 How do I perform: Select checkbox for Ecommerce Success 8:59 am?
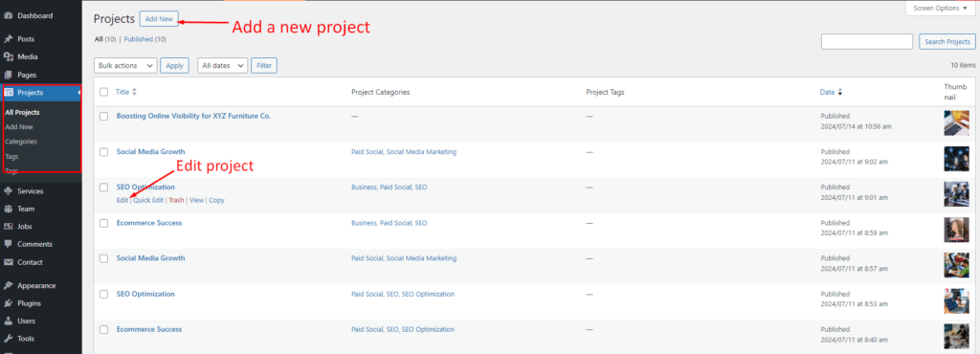(103, 223)
